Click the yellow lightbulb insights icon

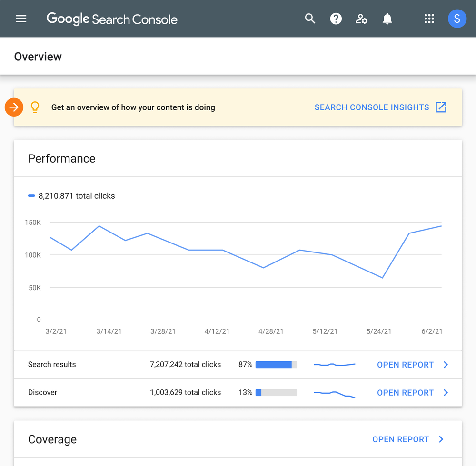click(35, 107)
